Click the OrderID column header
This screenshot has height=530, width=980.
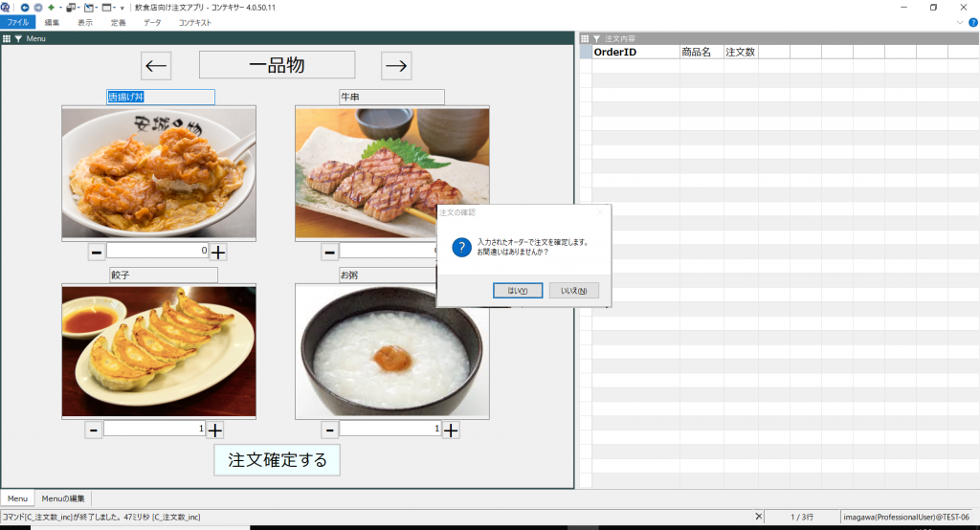click(x=635, y=52)
